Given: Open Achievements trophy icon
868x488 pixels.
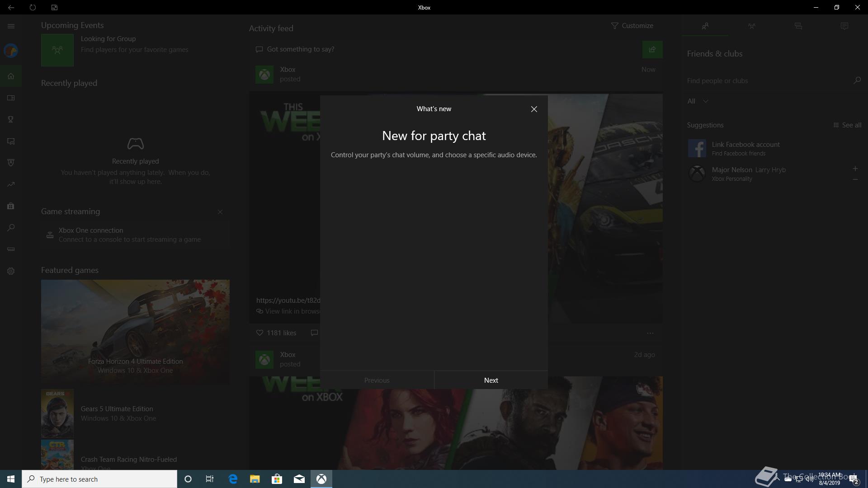Looking at the screenshot, I should click(11, 119).
